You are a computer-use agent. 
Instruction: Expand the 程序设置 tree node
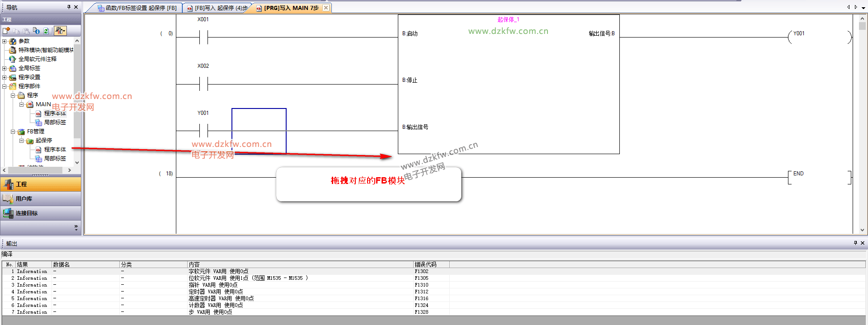point(5,77)
